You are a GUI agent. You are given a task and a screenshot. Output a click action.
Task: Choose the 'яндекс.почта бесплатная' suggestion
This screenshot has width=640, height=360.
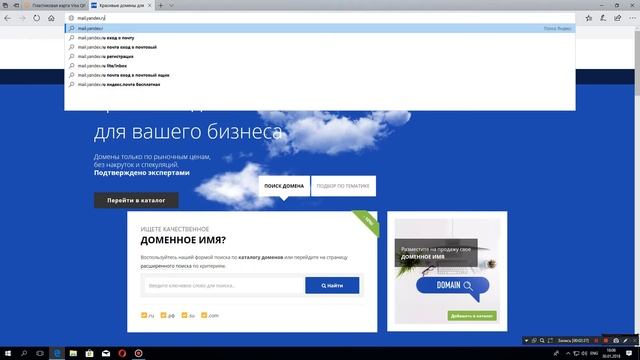pyautogui.click(x=320, y=84)
